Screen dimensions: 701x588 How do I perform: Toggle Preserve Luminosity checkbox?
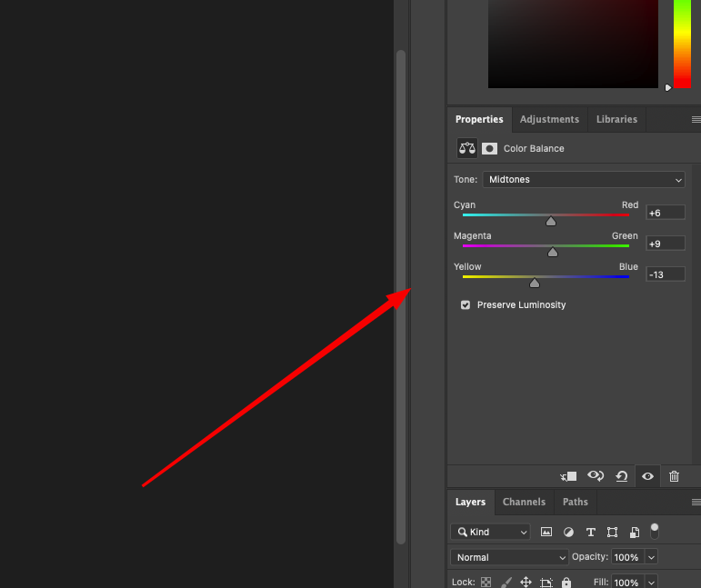click(x=466, y=305)
